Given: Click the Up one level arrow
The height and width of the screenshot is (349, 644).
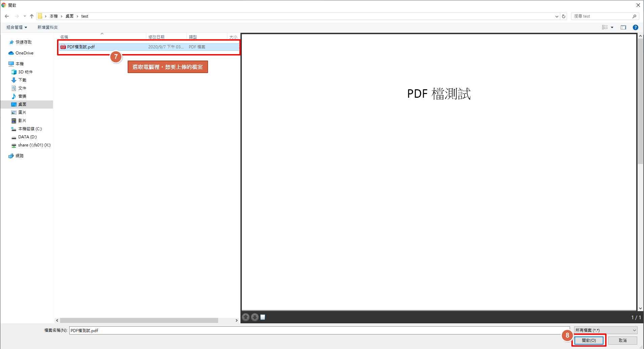Looking at the screenshot, I should click(32, 16).
